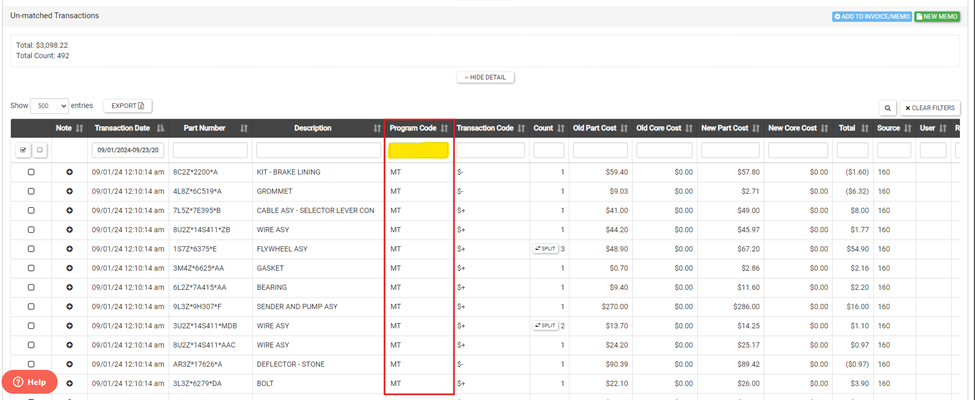This screenshot has height=400, width=975.
Task: Click the EXPORT button
Action: [x=127, y=106]
